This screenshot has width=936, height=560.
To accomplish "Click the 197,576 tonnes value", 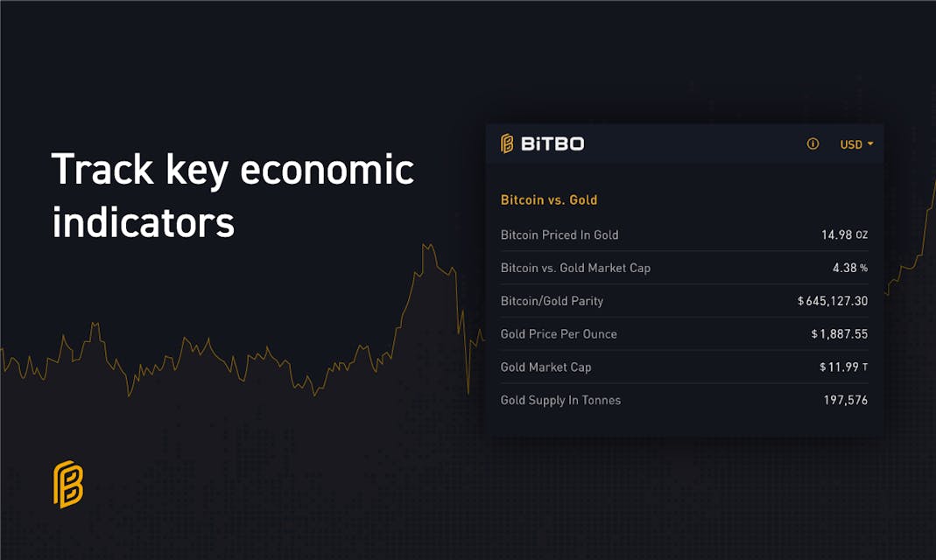I will (x=845, y=400).
